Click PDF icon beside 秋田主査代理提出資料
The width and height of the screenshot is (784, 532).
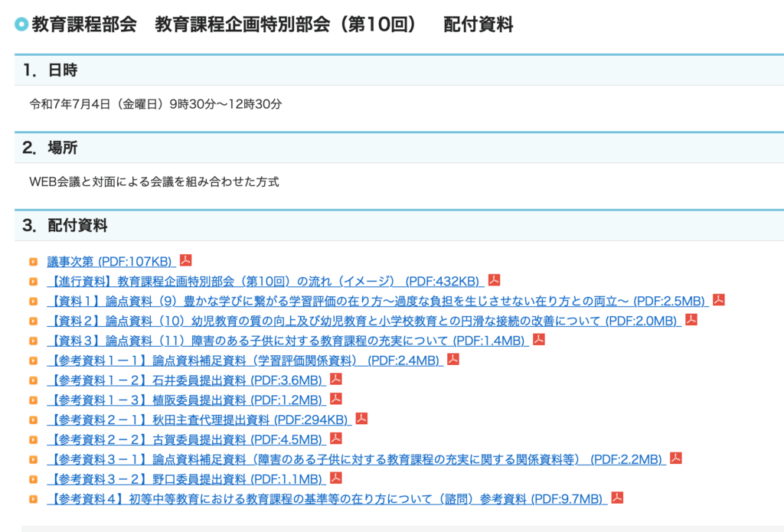361,419
